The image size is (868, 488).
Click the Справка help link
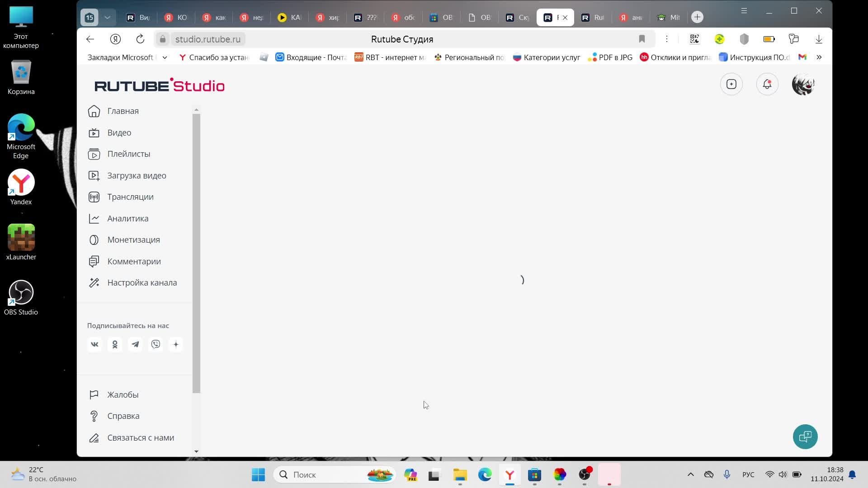pyautogui.click(x=123, y=416)
